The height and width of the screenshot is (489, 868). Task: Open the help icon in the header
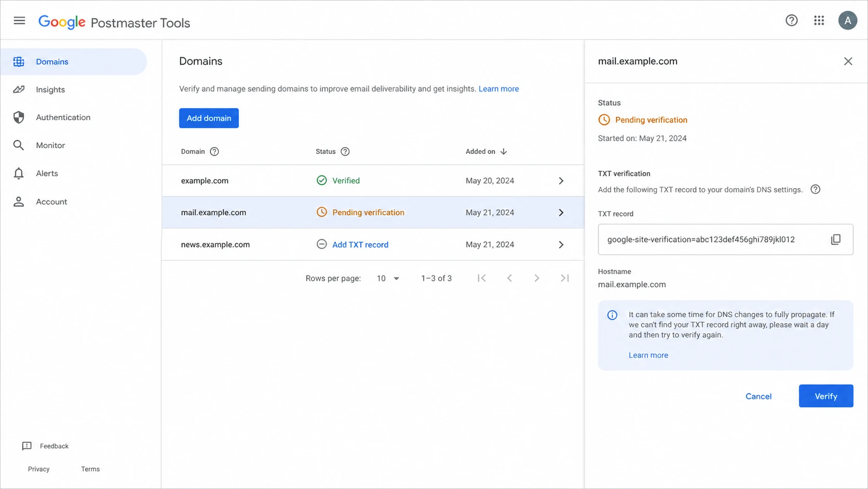(x=791, y=20)
